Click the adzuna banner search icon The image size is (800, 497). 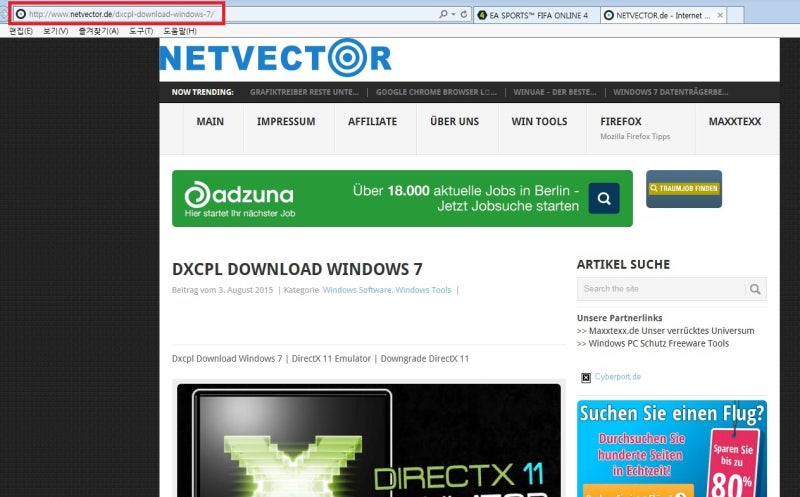(x=604, y=198)
